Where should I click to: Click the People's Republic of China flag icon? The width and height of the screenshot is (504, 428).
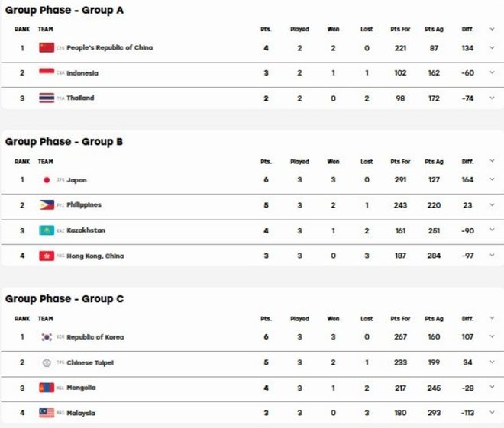(47, 48)
